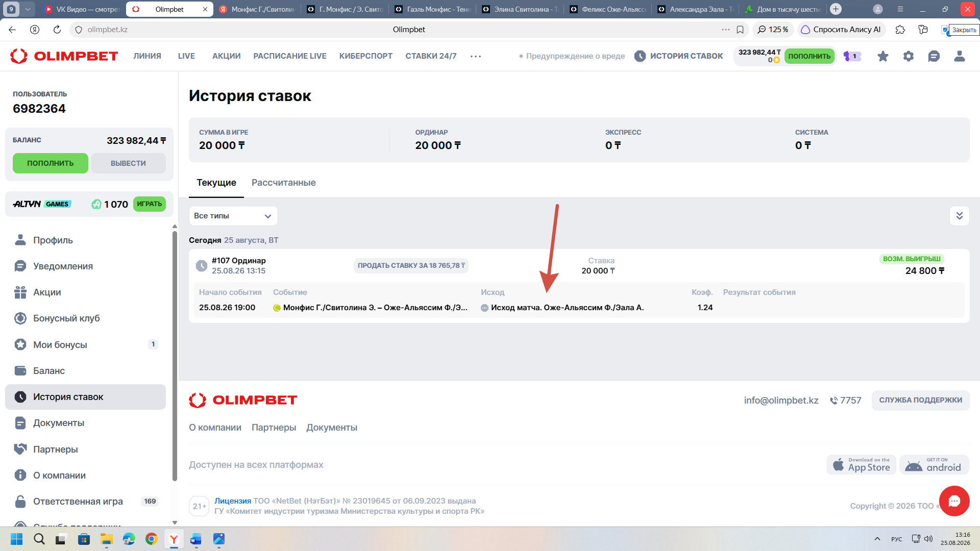Click Предупреждение о вреде notice
Image resolution: width=980 pixels, height=551 pixels.
pos(572,56)
